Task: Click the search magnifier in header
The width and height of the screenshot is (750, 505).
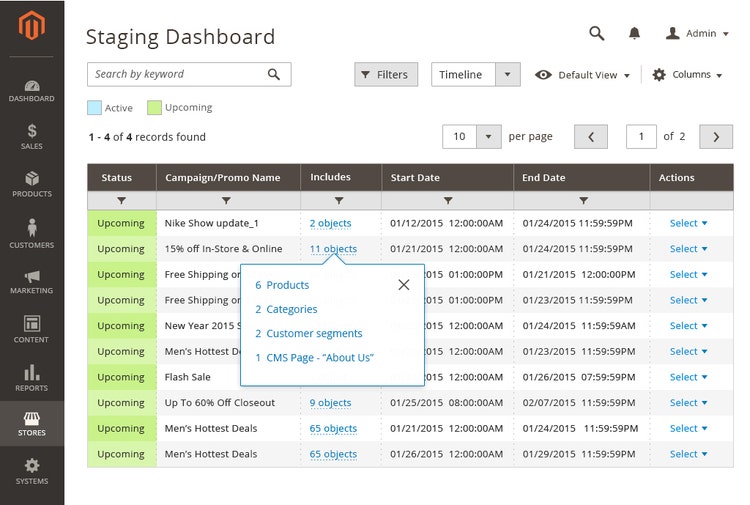Action: coord(597,33)
